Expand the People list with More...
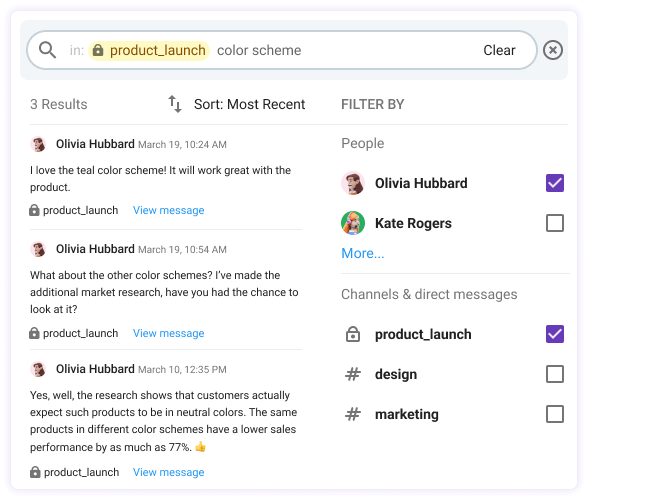651x500 pixels. (x=362, y=253)
